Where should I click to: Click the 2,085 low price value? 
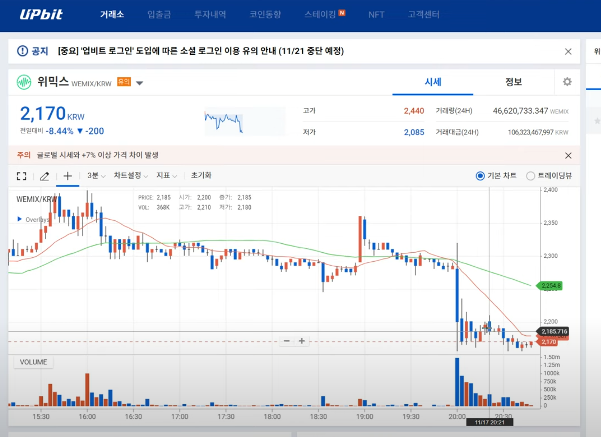[x=414, y=132]
